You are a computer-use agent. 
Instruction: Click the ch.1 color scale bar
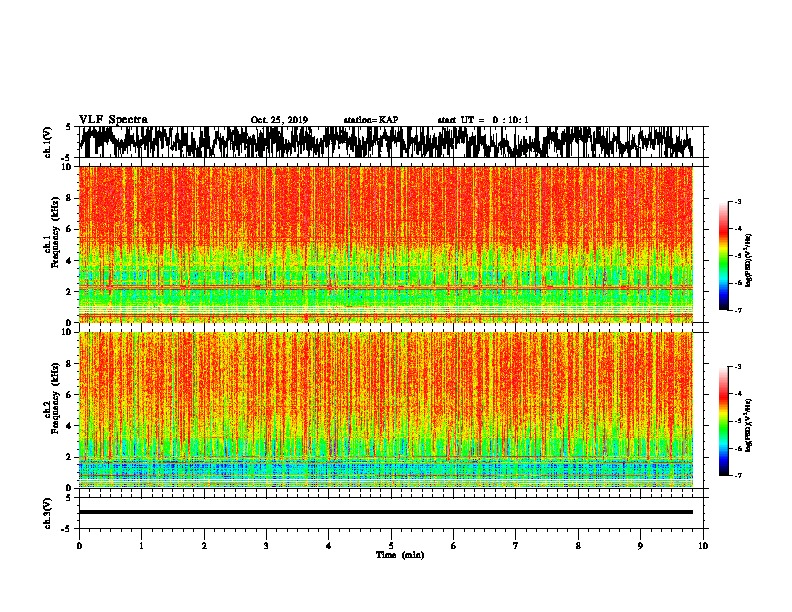point(723,255)
